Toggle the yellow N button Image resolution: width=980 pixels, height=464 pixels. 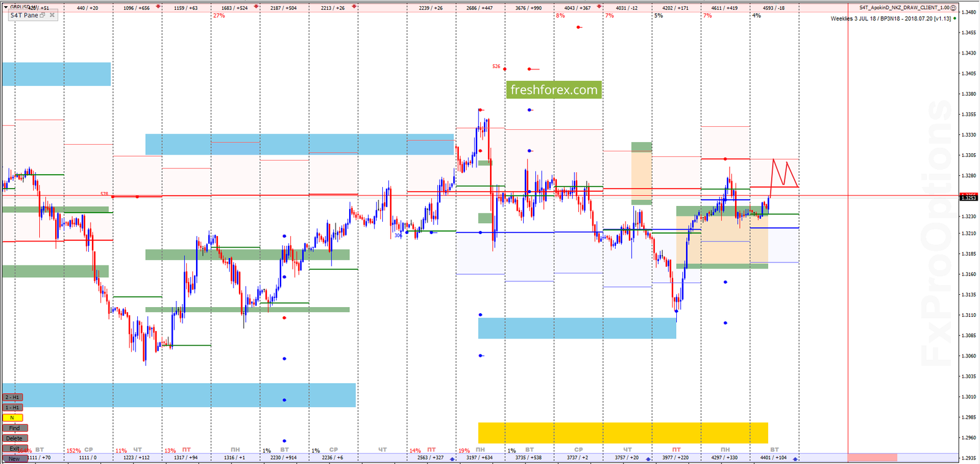13,418
